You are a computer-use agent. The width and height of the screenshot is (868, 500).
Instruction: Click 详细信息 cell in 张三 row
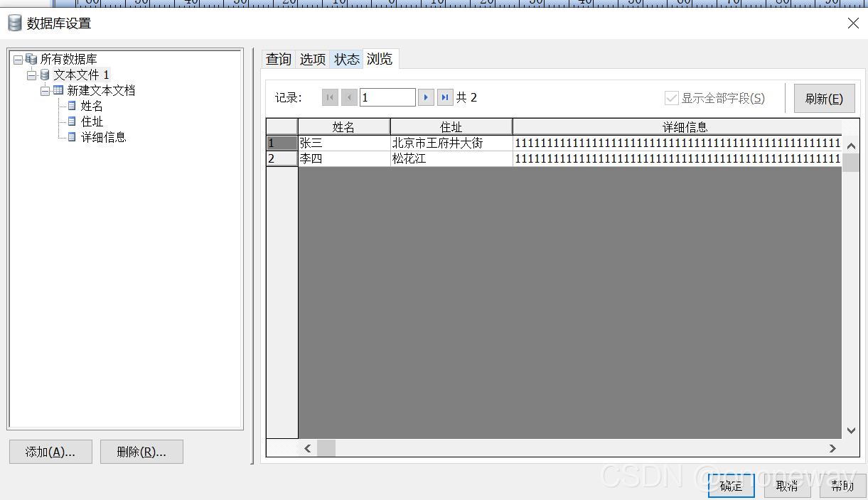[x=677, y=143]
